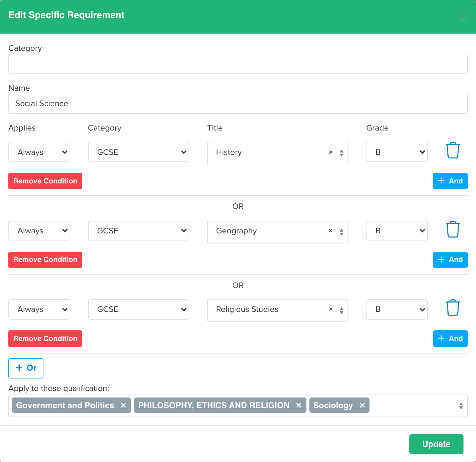Image resolution: width=476 pixels, height=462 pixels.
Task: Open the Applies dropdown in History row
Action: click(39, 152)
